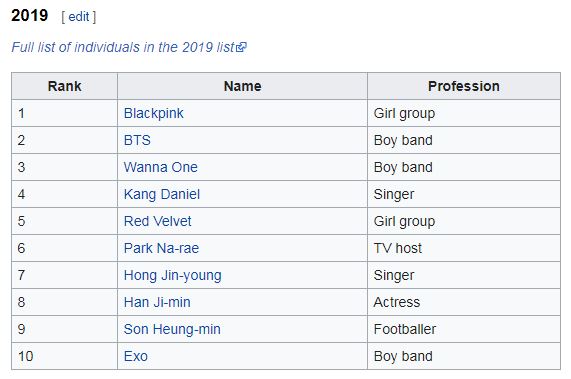Click the TV host profession cell
Screen dimensions: 571x379
[464, 248]
